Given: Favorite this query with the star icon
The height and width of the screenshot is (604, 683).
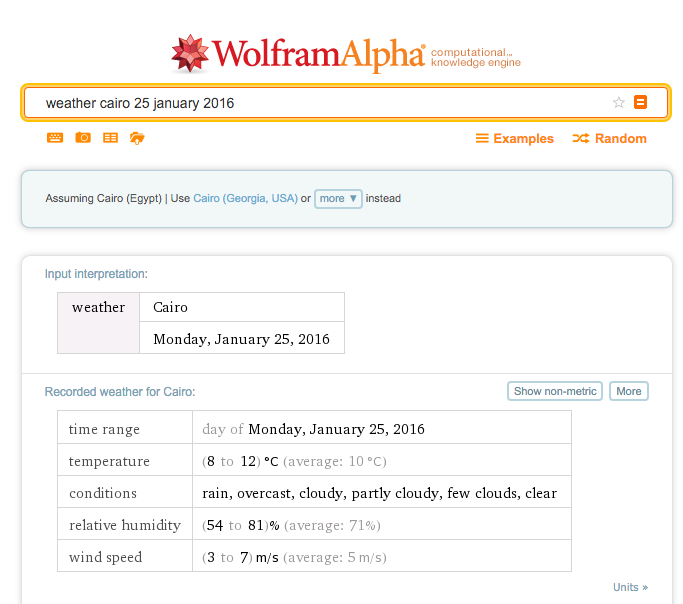Looking at the screenshot, I should (x=619, y=103).
